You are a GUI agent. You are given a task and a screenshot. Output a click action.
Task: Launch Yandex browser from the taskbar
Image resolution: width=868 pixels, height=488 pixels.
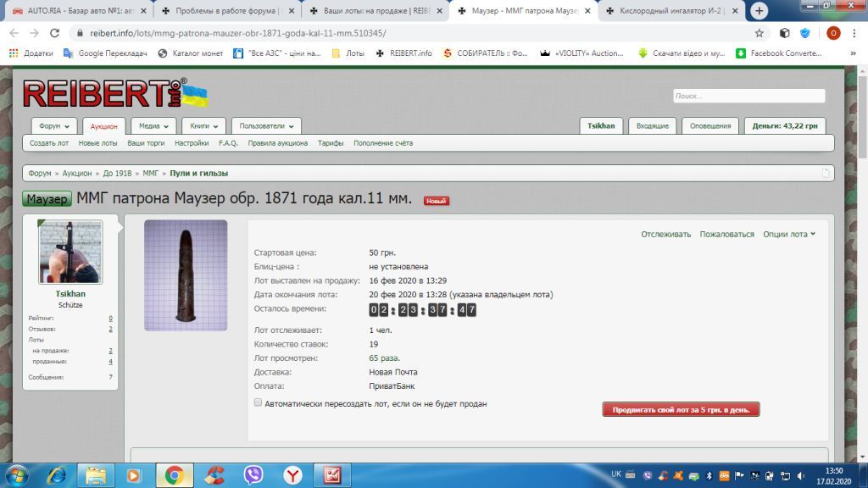pyautogui.click(x=292, y=475)
